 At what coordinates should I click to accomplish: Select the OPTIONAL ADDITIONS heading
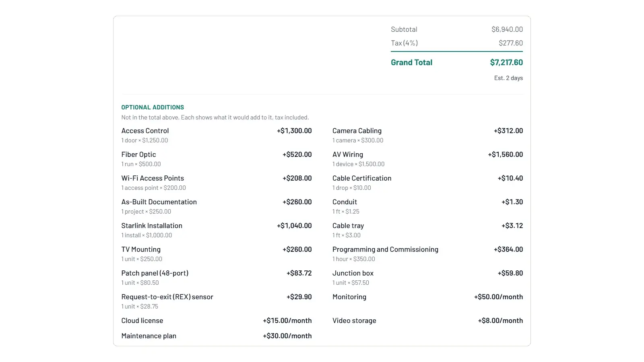tap(153, 107)
